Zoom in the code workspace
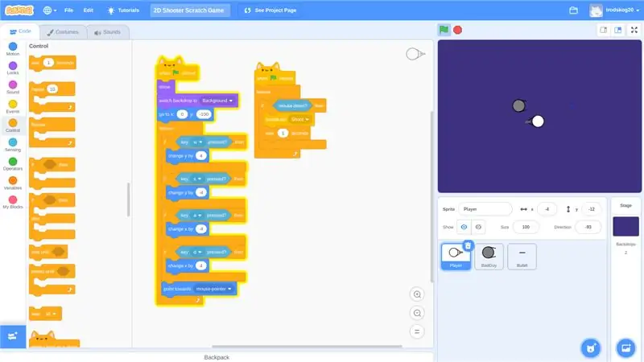 (417, 294)
